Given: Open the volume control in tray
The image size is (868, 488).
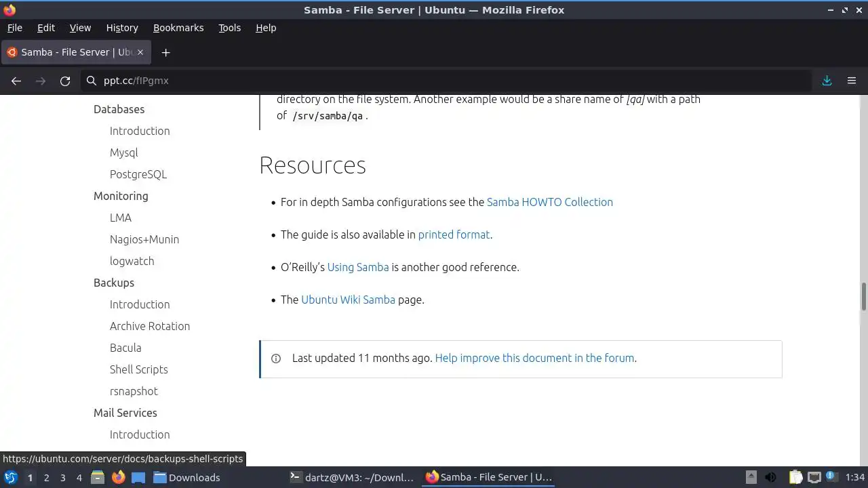Looking at the screenshot, I should tap(771, 477).
